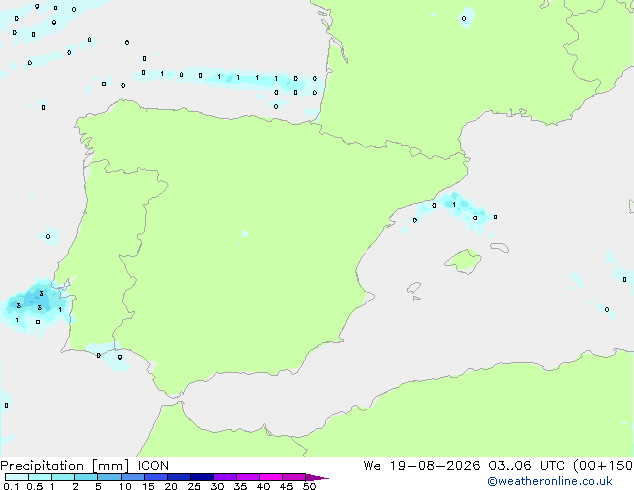Click the 'Precipitation [mm]' title text

[65, 466]
